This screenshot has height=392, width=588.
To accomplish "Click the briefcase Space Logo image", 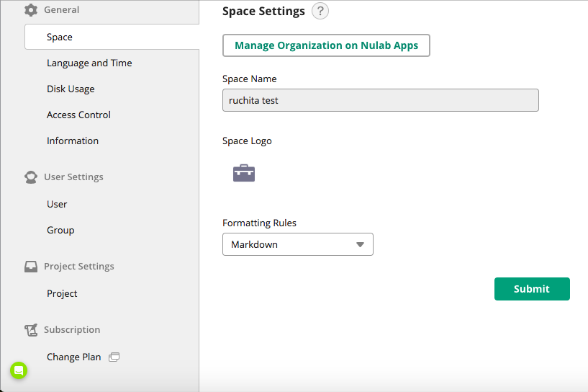I will 244,173.
